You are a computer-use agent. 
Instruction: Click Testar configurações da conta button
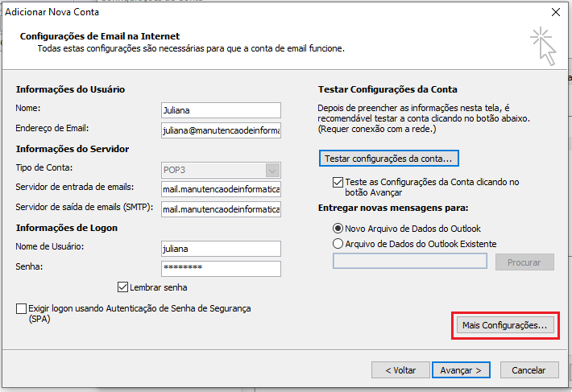[x=389, y=159]
